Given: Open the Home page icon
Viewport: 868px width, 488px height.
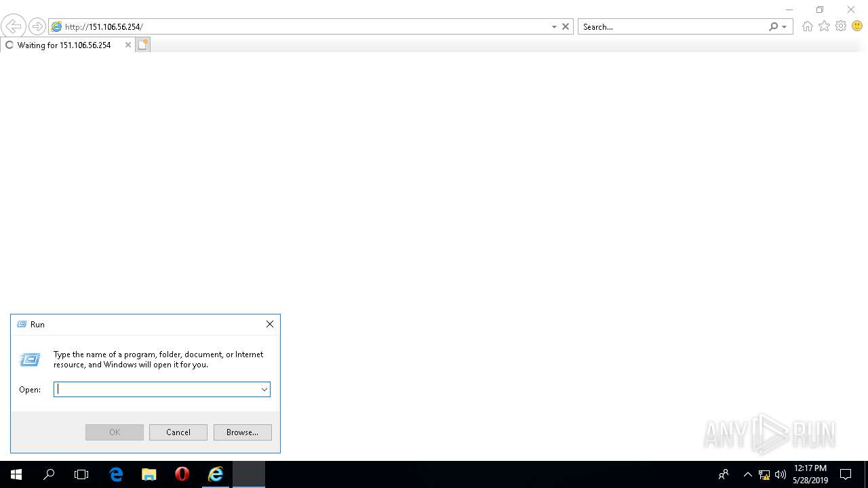Looking at the screenshot, I should click(x=807, y=26).
